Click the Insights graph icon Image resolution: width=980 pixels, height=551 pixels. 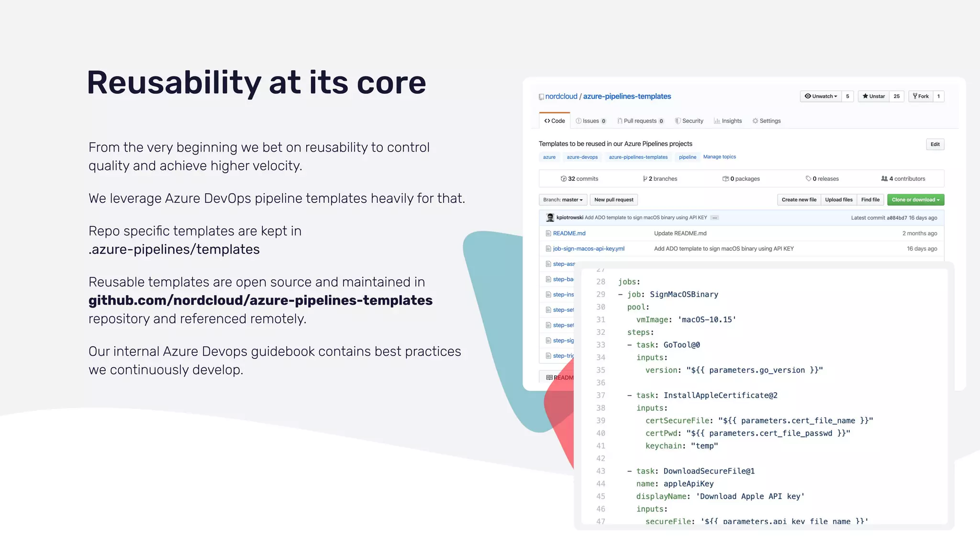click(717, 121)
